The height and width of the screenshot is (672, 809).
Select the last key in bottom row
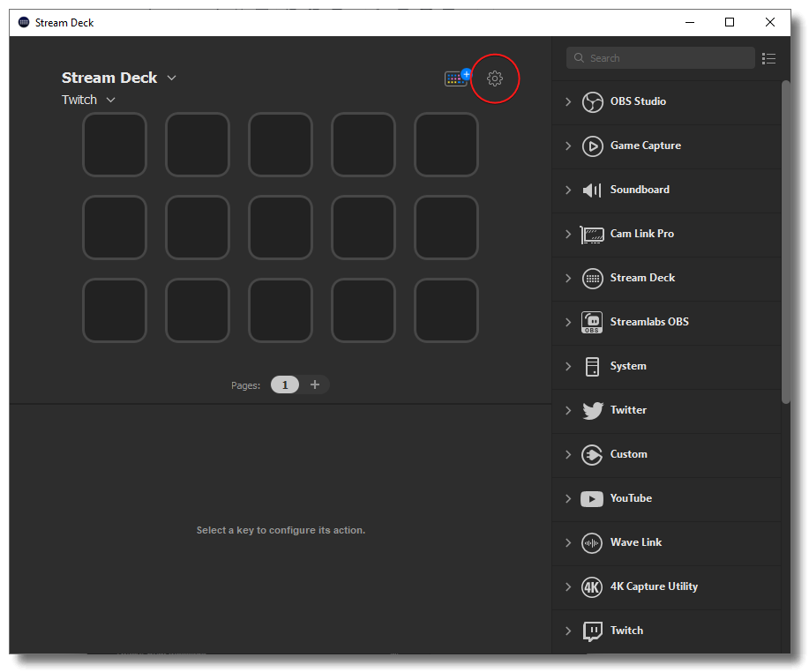pyautogui.click(x=446, y=310)
